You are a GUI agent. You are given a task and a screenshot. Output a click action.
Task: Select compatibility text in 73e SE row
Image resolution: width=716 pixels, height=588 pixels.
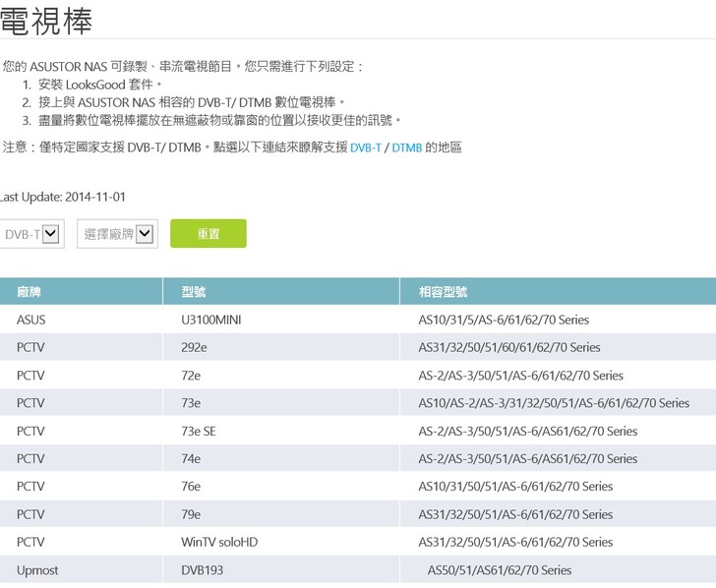pyautogui.click(x=528, y=431)
